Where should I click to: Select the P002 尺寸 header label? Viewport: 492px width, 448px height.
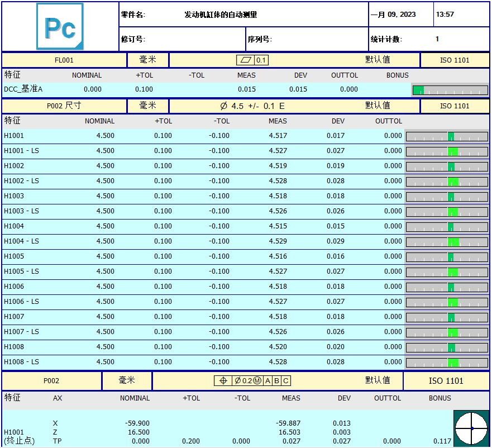coord(64,106)
